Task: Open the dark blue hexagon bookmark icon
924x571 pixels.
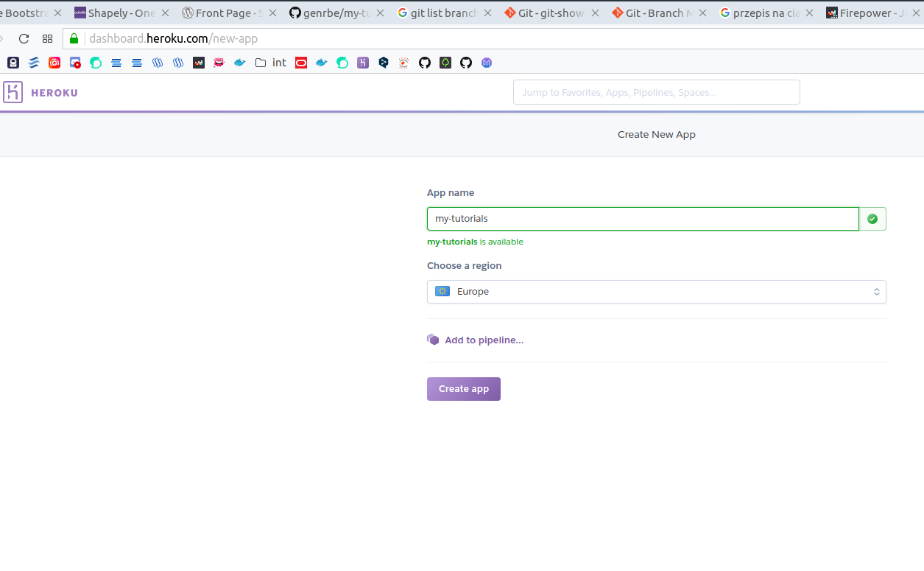Action: click(x=384, y=63)
